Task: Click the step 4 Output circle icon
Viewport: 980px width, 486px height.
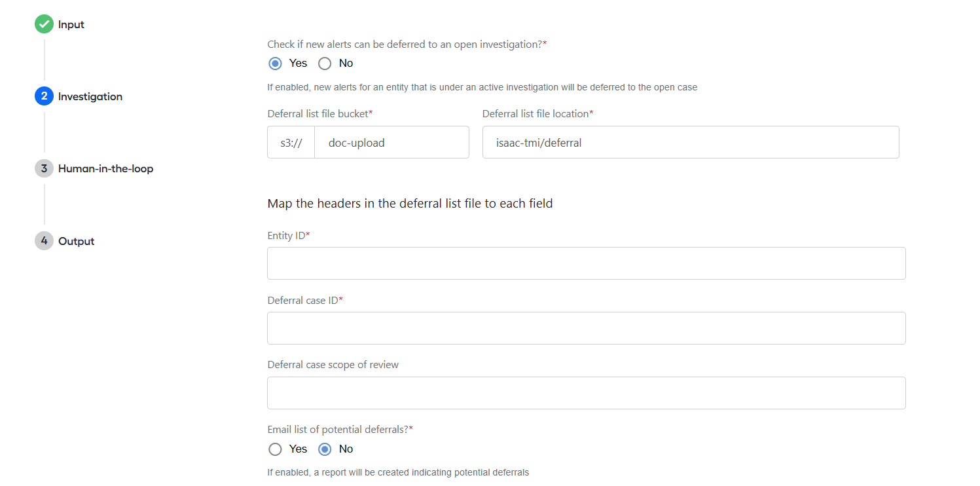Action: pyautogui.click(x=44, y=241)
